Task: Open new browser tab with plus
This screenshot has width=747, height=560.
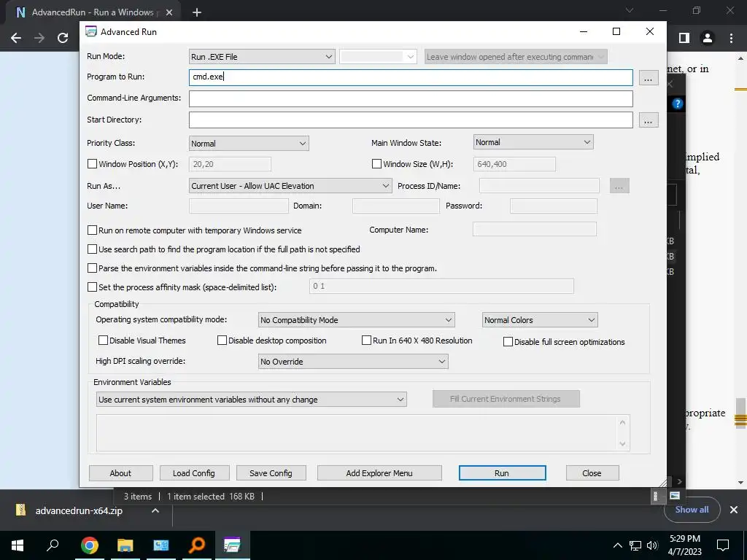Action: click(197, 12)
